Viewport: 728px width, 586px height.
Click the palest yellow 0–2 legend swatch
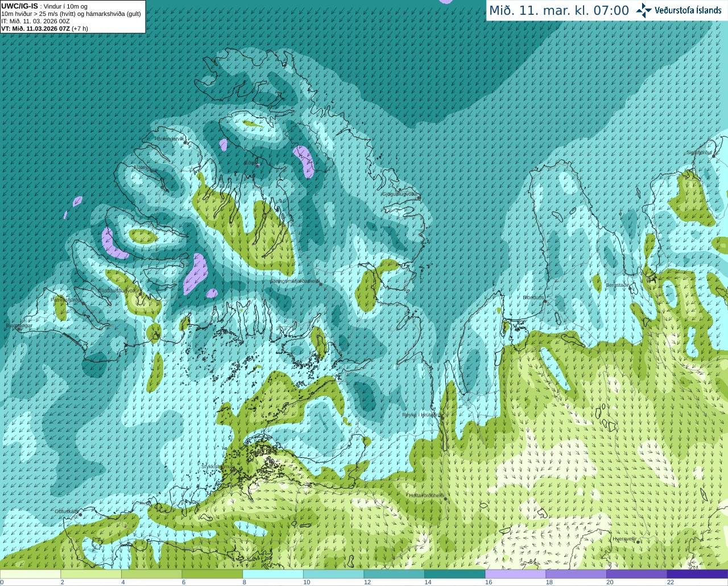pos(30,574)
